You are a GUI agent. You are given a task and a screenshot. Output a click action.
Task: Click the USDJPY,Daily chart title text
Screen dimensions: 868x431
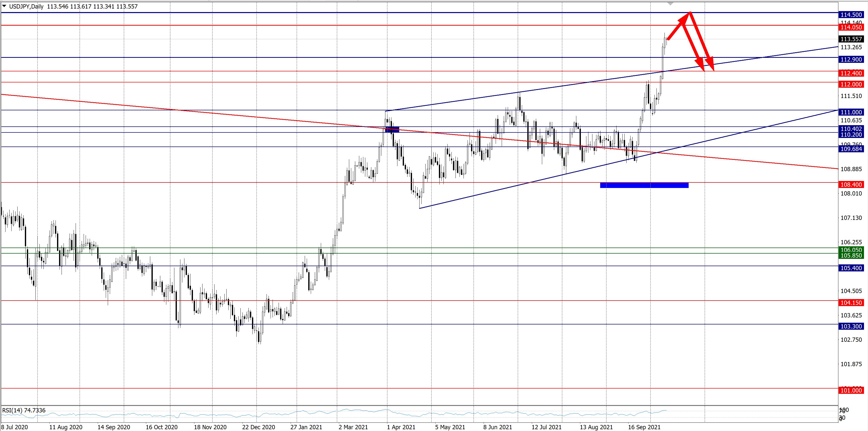tap(26, 6)
